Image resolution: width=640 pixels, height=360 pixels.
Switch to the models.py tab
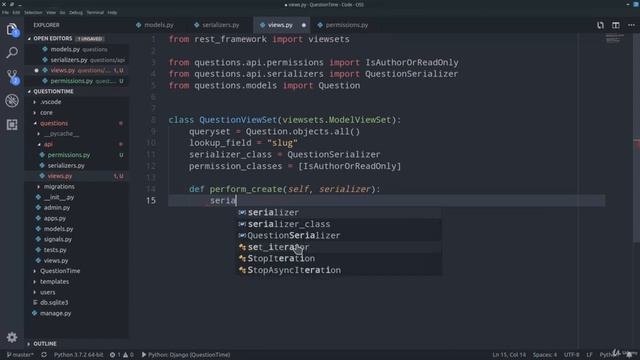[155, 25]
